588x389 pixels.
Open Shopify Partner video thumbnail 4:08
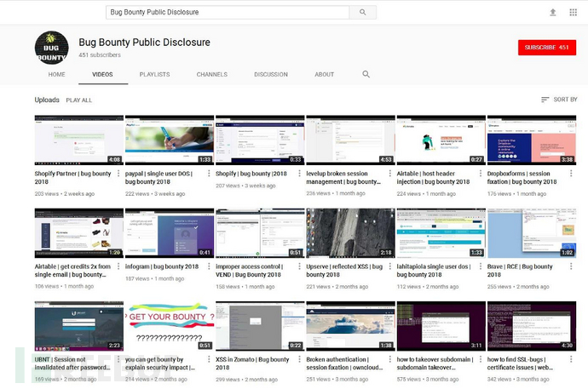pyautogui.click(x=78, y=140)
